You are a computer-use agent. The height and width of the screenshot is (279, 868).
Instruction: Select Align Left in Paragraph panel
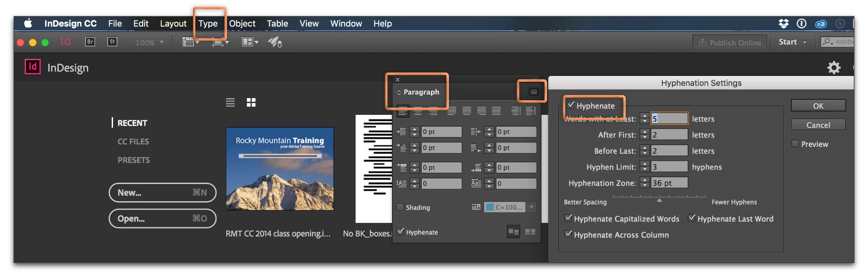[x=402, y=111]
